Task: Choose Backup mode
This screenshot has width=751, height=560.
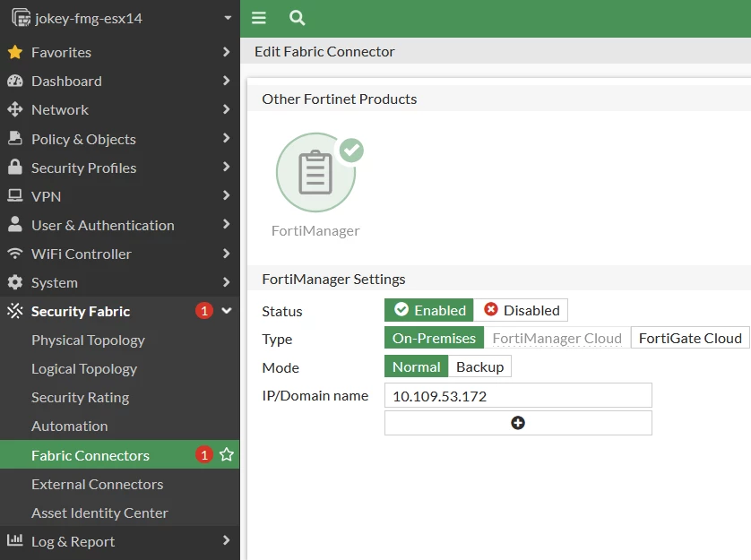Action: (480, 367)
